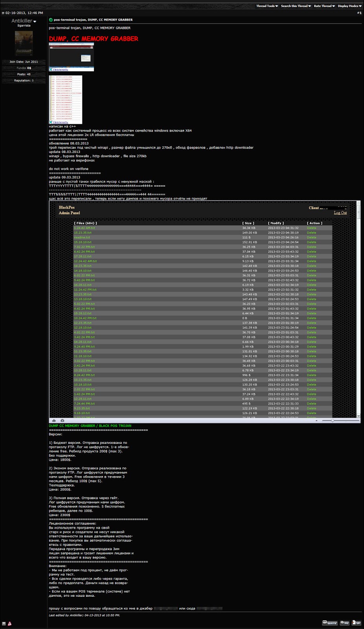Open file 8.24.42 PM.txt
This screenshot has height=629, width=364.
pyautogui.click(x=84, y=375)
